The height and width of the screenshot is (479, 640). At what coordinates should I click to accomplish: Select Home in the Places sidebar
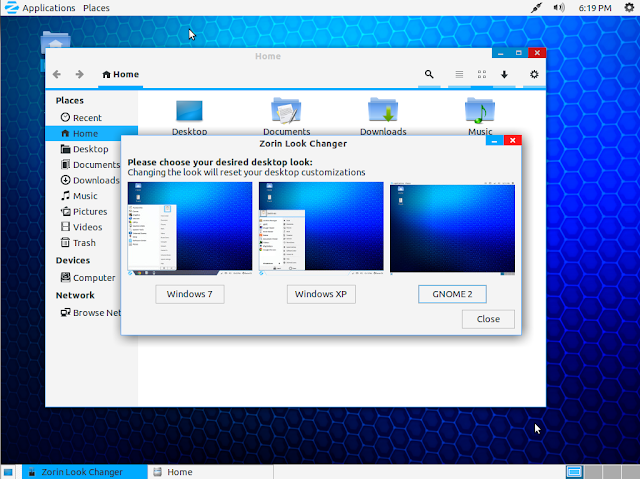pos(91,133)
